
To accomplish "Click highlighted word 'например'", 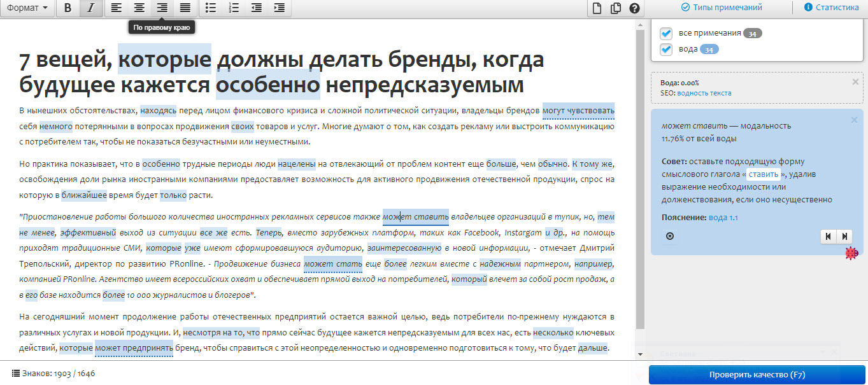I will tap(594, 263).
